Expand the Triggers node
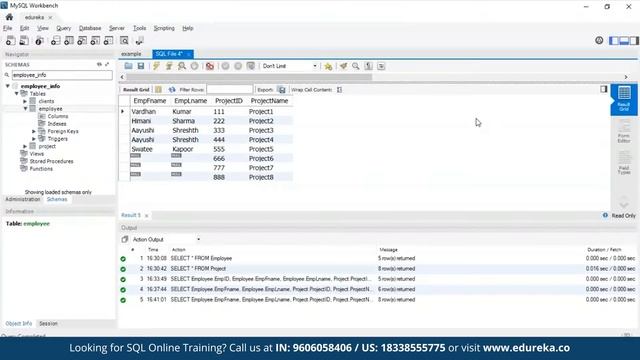 34,139
